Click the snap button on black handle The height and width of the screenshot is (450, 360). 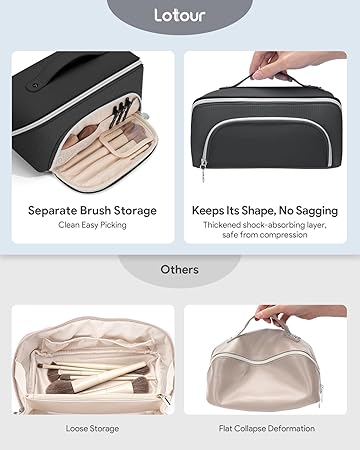point(35,85)
